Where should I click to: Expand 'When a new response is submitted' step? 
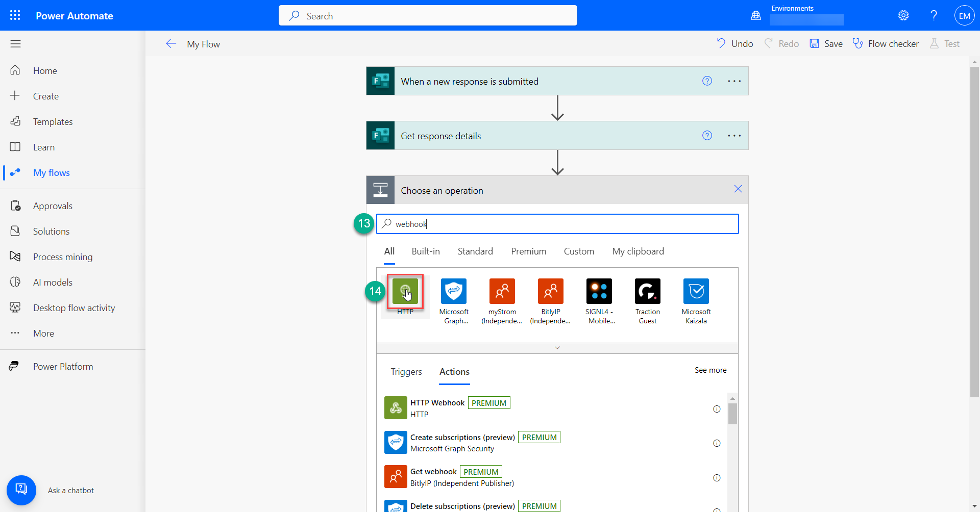tap(557, 81)
